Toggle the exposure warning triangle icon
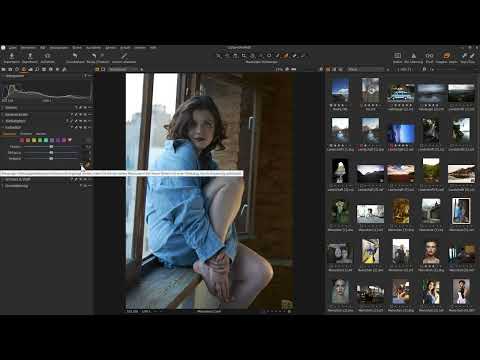The image size is (480, 360). point(413,56)
